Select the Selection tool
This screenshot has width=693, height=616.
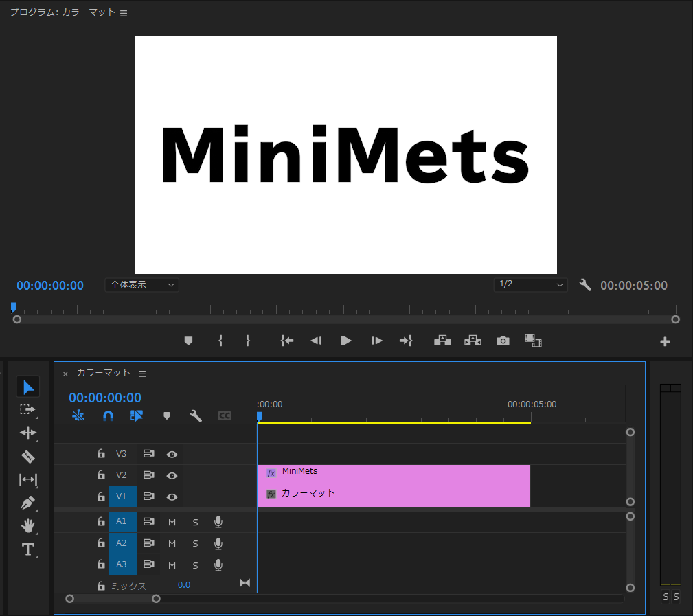click(x=27, y=386)
